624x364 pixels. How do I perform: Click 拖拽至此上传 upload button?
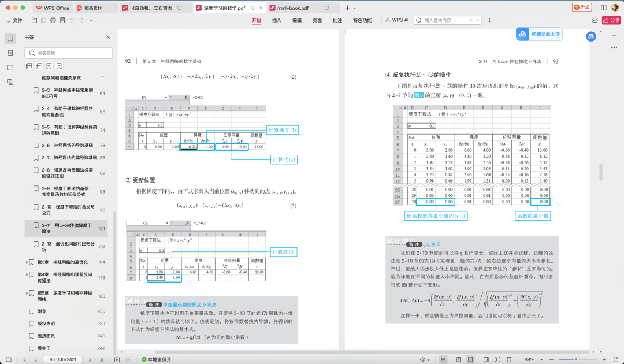pos(539,34)
